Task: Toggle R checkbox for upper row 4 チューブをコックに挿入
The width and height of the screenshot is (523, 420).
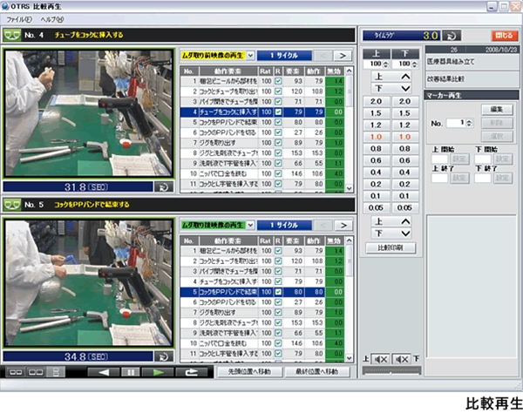Action: [278, 112]
